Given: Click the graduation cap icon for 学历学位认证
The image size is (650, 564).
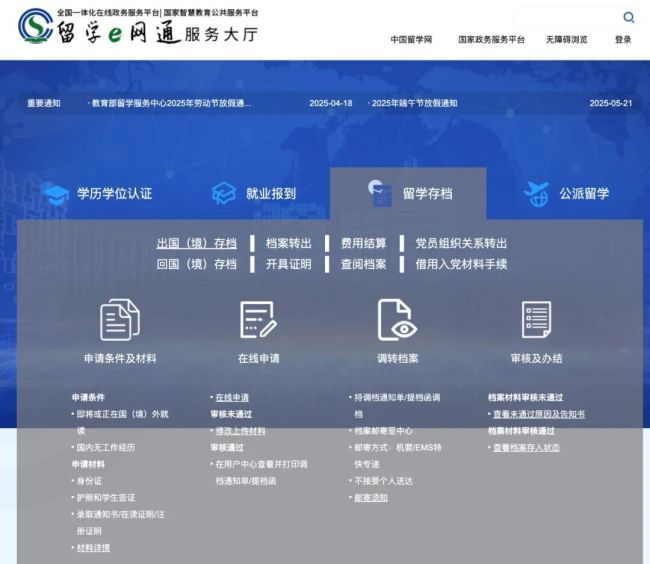Looking at the screenshot, I should pyautogui.click(x=56, y=194).
